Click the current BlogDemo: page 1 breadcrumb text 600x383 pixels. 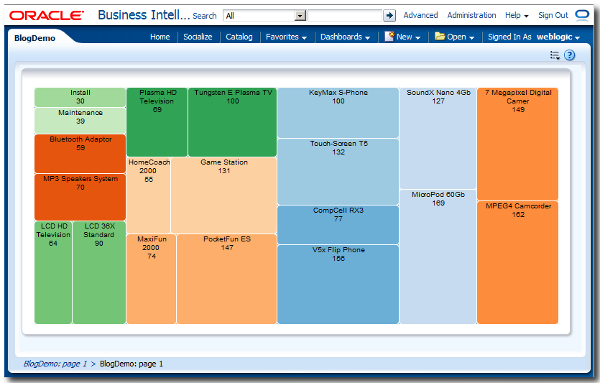tap(131, 364)
